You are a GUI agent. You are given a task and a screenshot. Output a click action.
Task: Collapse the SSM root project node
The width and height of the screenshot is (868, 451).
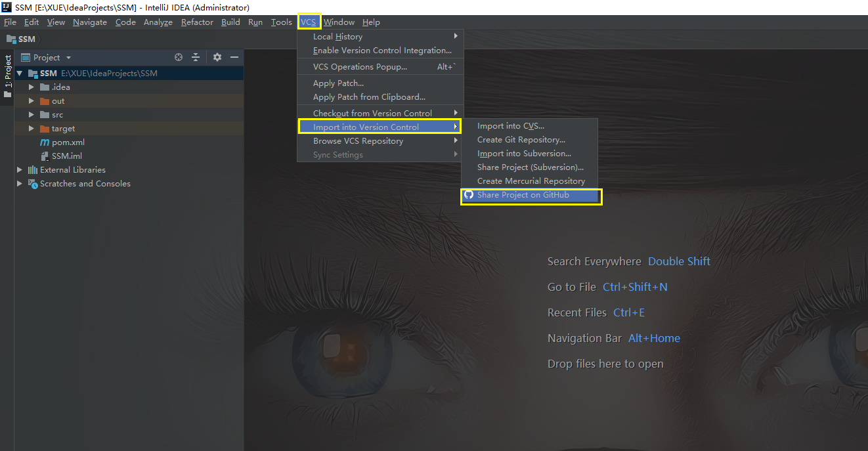click(x=20, y=74)
